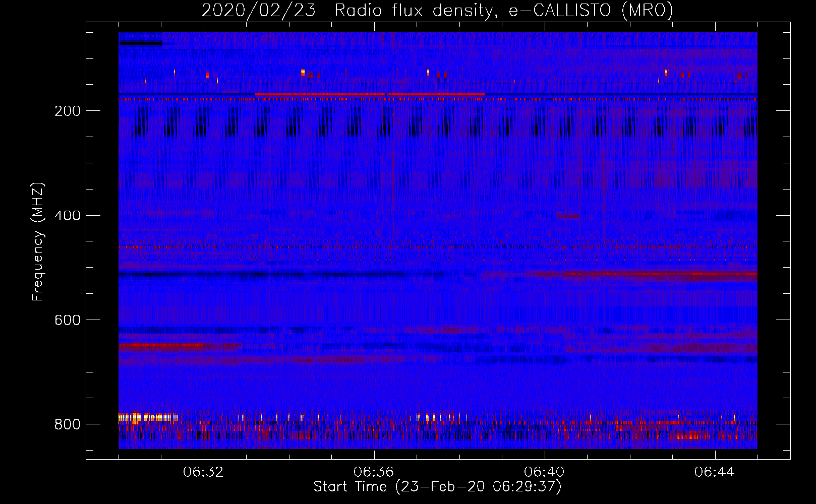Click the bright yellow burst near 800 MHz at start

[148, 417]
